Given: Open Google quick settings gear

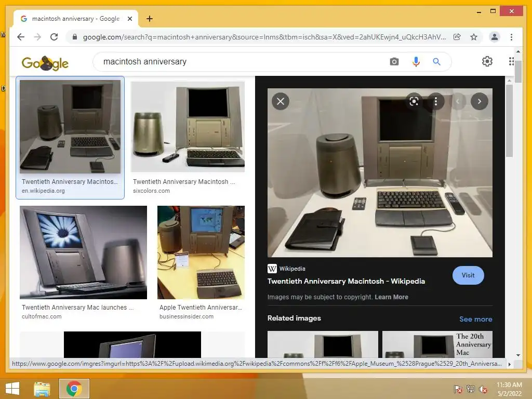Looking at the screenshot, I should tap(487, 61).
